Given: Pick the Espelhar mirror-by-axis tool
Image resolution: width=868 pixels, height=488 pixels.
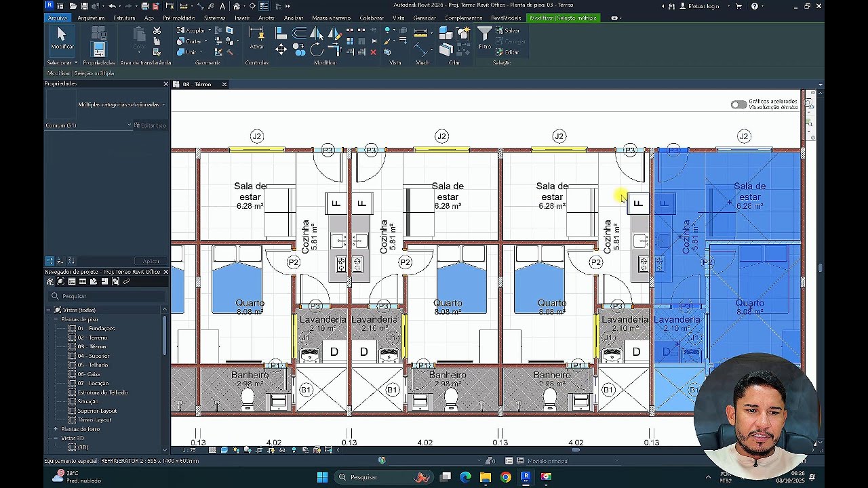Looking at the screenshot, I should pos(317,33).
